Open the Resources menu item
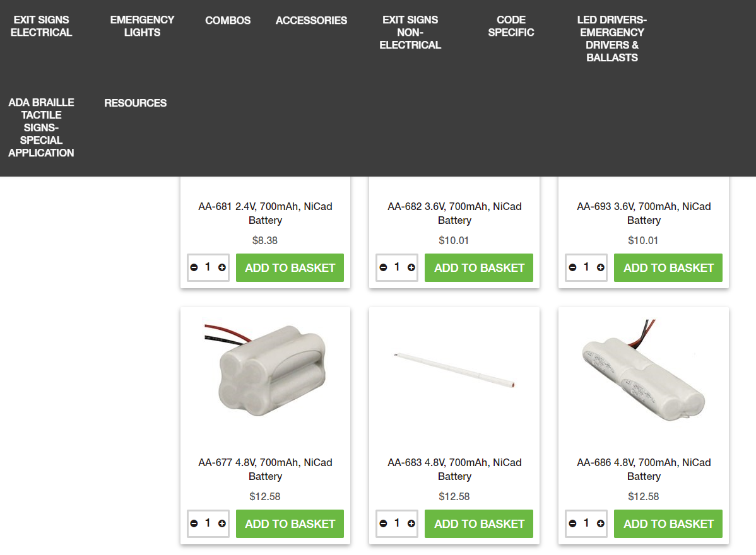This screenshot has width=756, height=555. 136,103
